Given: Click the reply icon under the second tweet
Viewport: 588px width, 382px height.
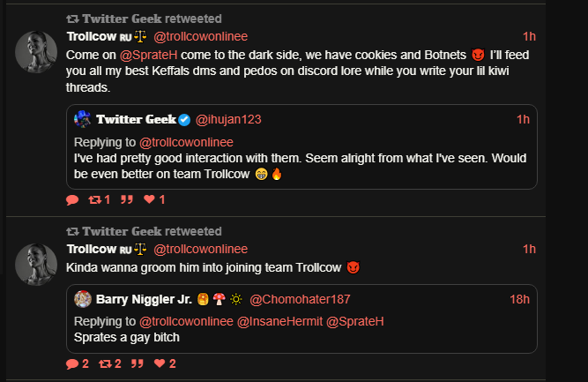Looking at the screenshot, I should (x=72, y=363).
